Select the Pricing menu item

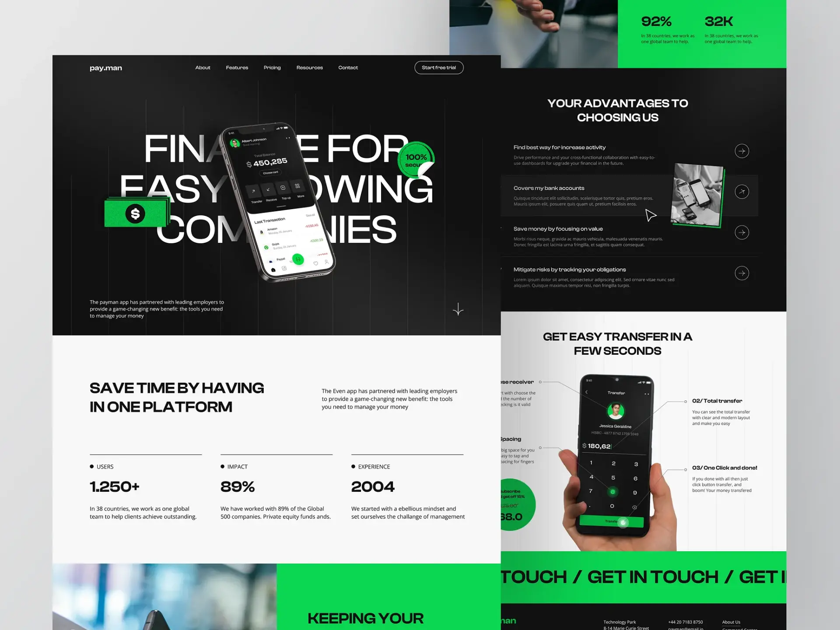click(x=272, y=67)
